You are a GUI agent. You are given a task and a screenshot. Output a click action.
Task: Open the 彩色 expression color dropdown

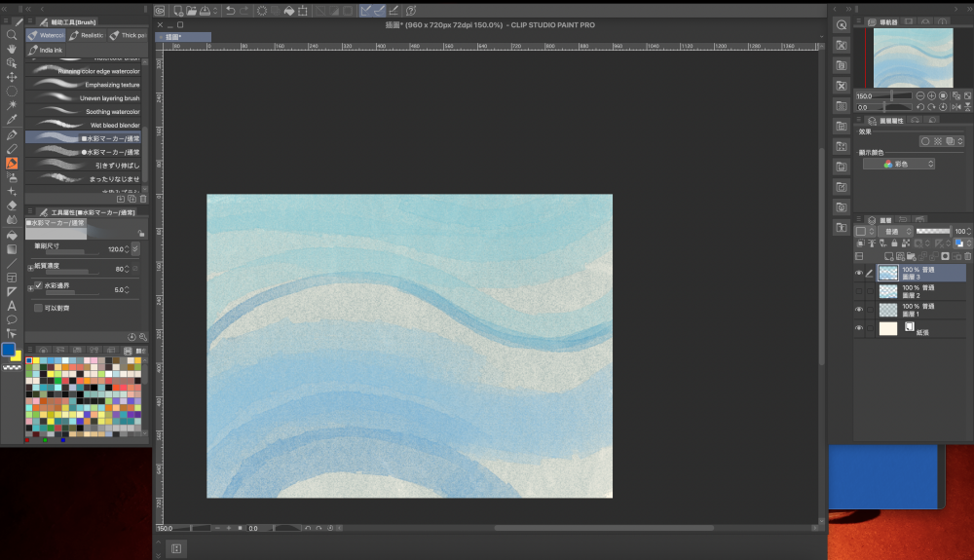[x=899, y=164]
